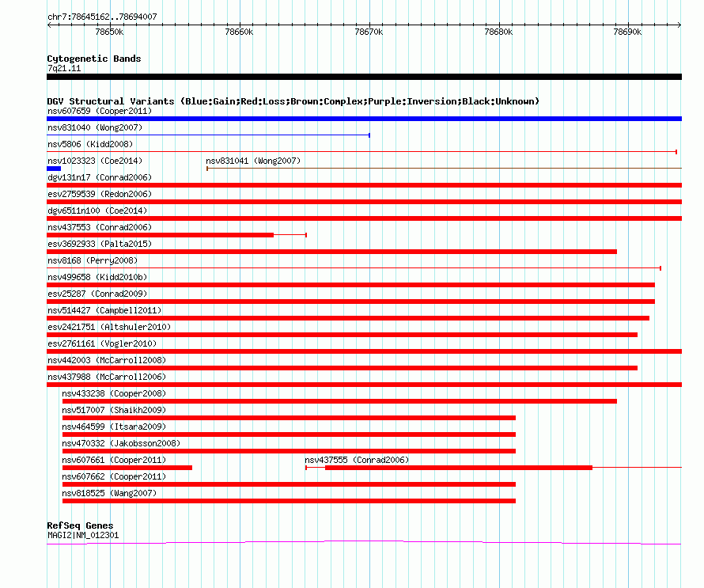The width and height of the screenshot is (704, 588).
Task: Click the chr7:78645162..78694007 coordinate label
Action: (102, 17)
